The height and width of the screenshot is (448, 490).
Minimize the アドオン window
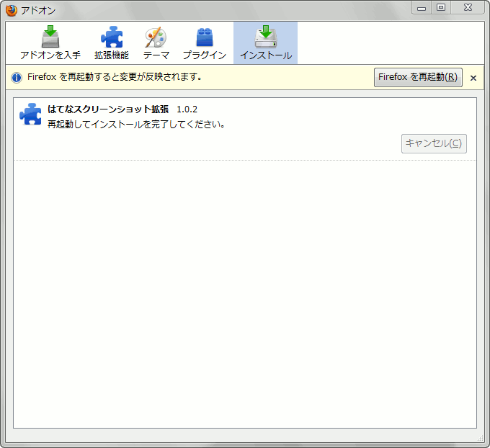(422, 8)
